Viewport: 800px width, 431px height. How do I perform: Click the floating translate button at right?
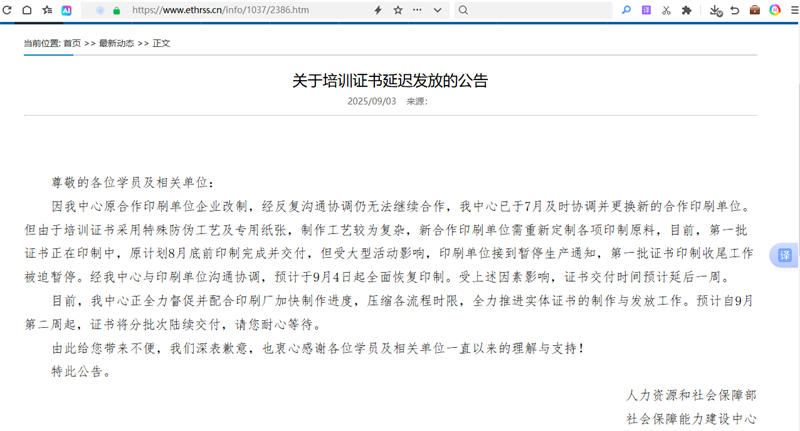785,256
